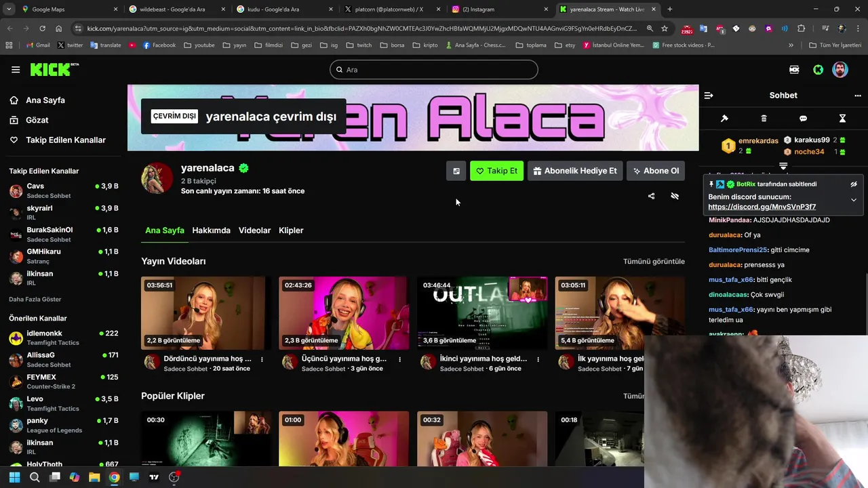Open Takip Edilen Kanallar sidebar item
Screen dimensions: 868x488
(66, 140)
